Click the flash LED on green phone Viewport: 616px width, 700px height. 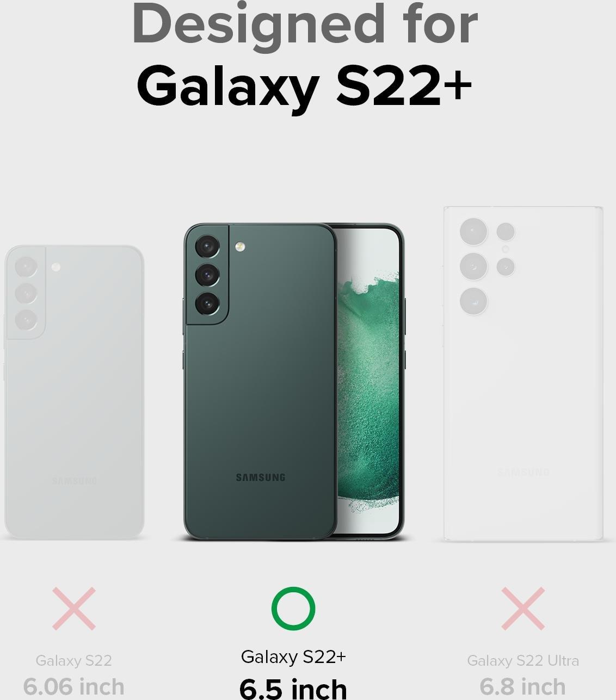click(241, 247)
